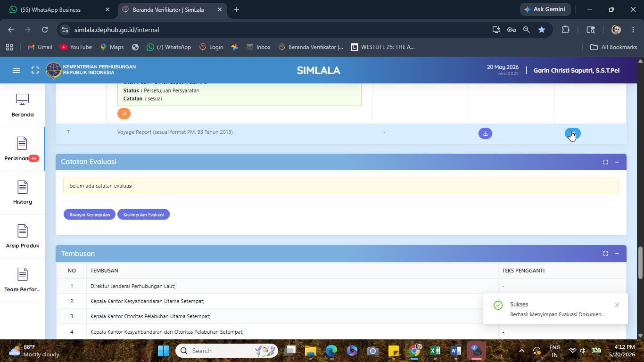Open Beranda in the sidebar
Screen dimensions: 644x362
[x=23, y=106]
